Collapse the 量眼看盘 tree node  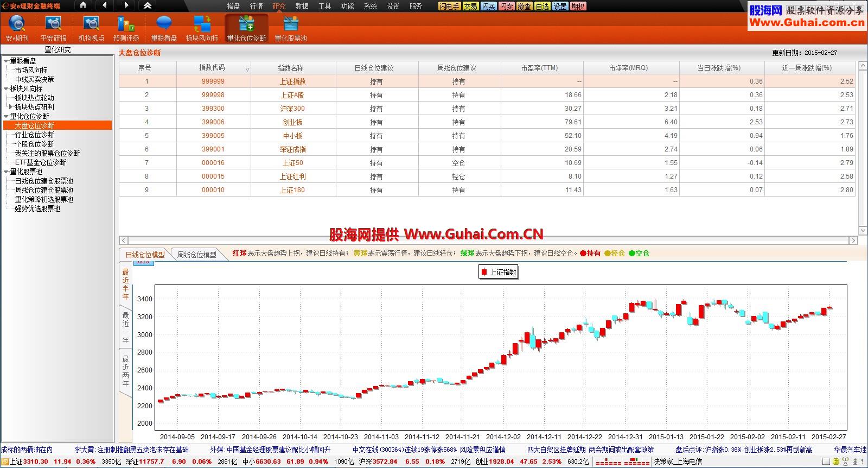[x=6, y=61]
